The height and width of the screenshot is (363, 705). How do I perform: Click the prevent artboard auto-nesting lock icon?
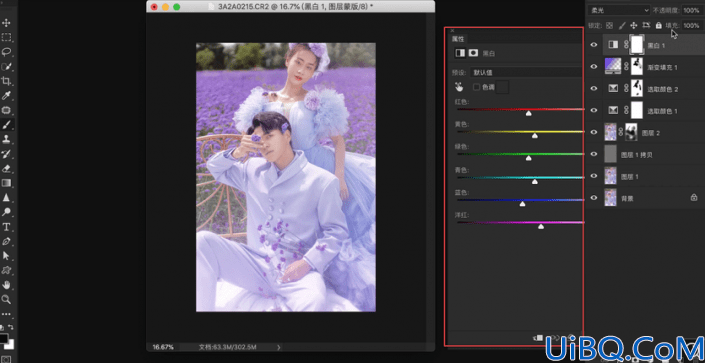point(647,26)
